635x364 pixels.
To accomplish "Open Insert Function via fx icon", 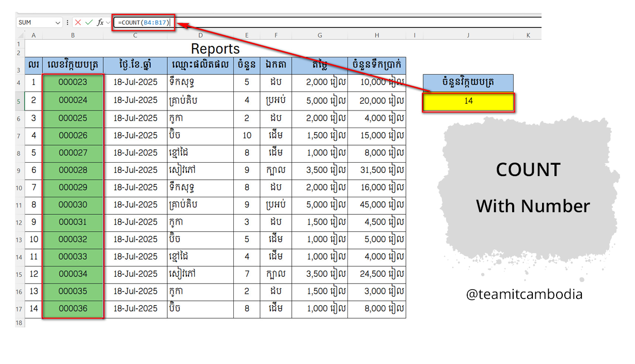I will click(x=100, y=22).
